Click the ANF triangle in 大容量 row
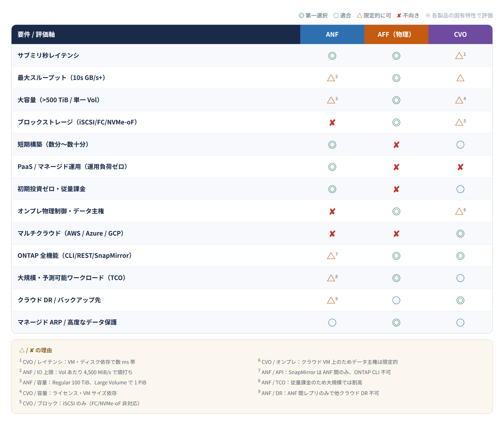The height and width of the screenshot is (425, 504). pos(331,100)
